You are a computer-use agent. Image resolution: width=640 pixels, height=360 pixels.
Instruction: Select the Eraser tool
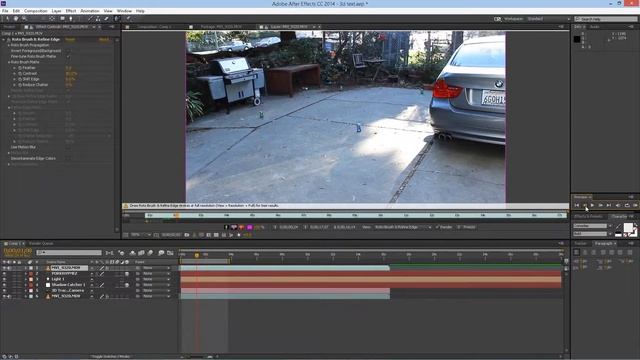[x=107, y=18]
